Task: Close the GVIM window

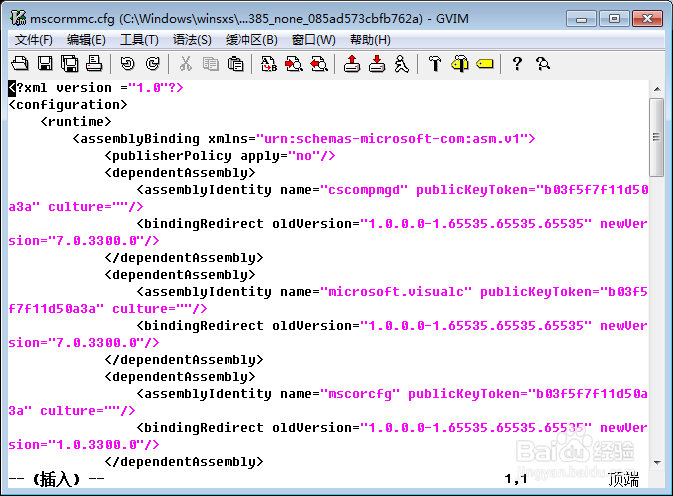Action: [x=647, y=19]
